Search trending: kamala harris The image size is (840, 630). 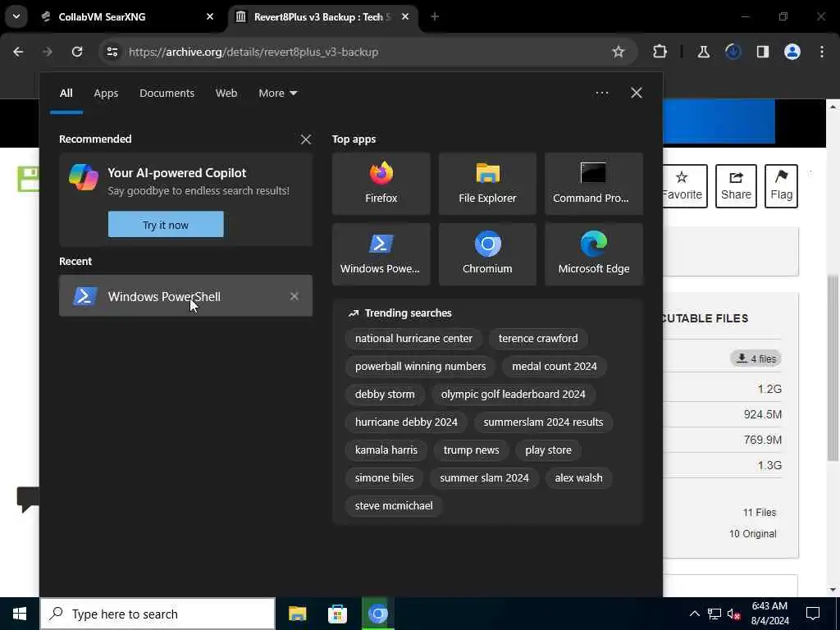click(x=386, y=450)
